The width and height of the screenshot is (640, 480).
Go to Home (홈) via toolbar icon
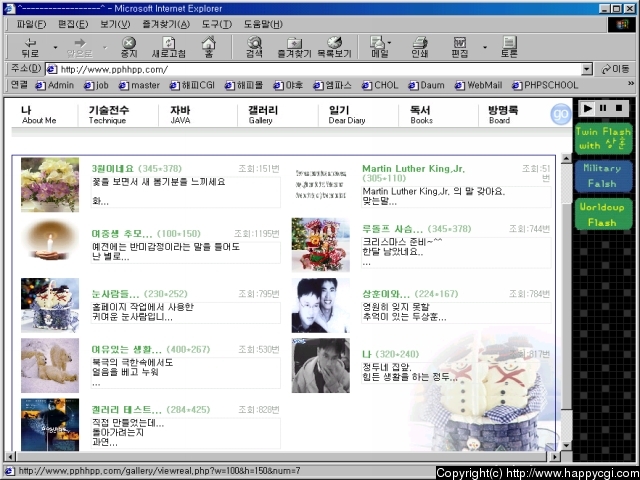(x=209, y=47)
